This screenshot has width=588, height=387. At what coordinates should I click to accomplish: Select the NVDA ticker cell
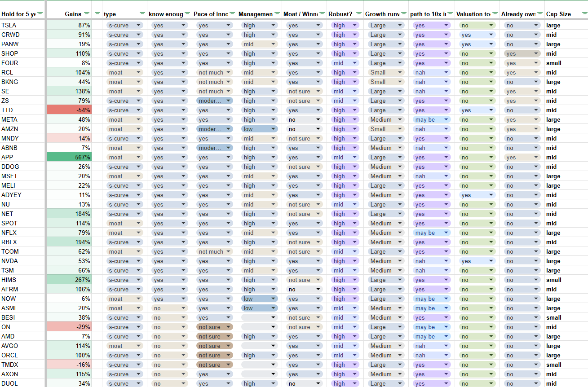click(x=22, y=261)
